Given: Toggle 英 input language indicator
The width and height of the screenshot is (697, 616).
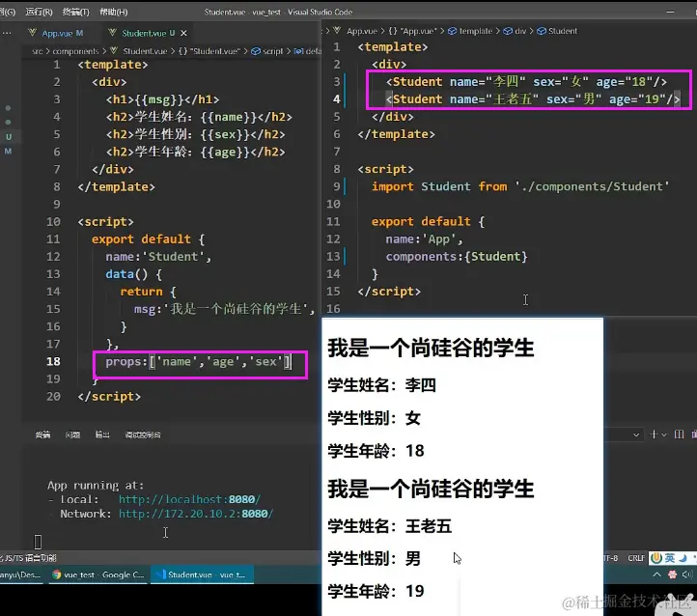Looking at the screenshot, I should tap(670, 558).
